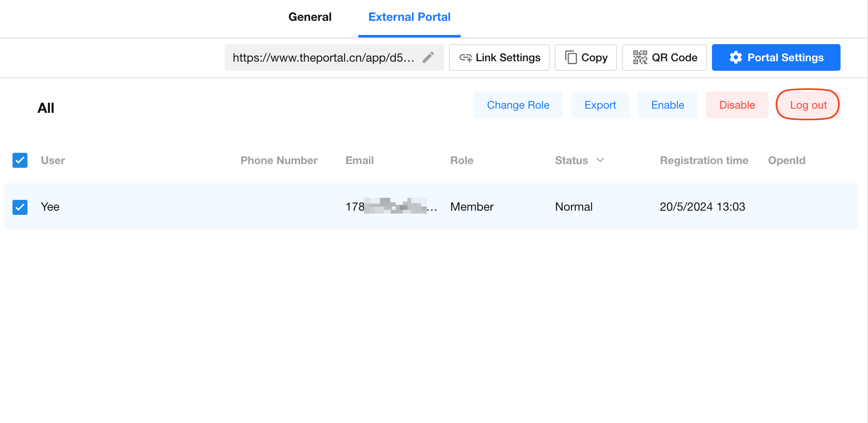Click the Role column header
The width and height of the screenshot is (868, 423).
[x=461, y=160]
